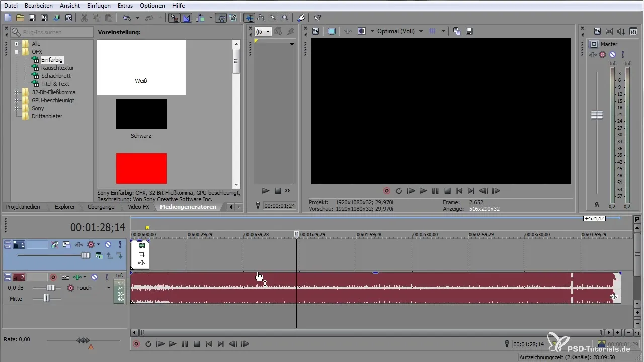
Task: Mute video track 1
Action: point(108,245)
